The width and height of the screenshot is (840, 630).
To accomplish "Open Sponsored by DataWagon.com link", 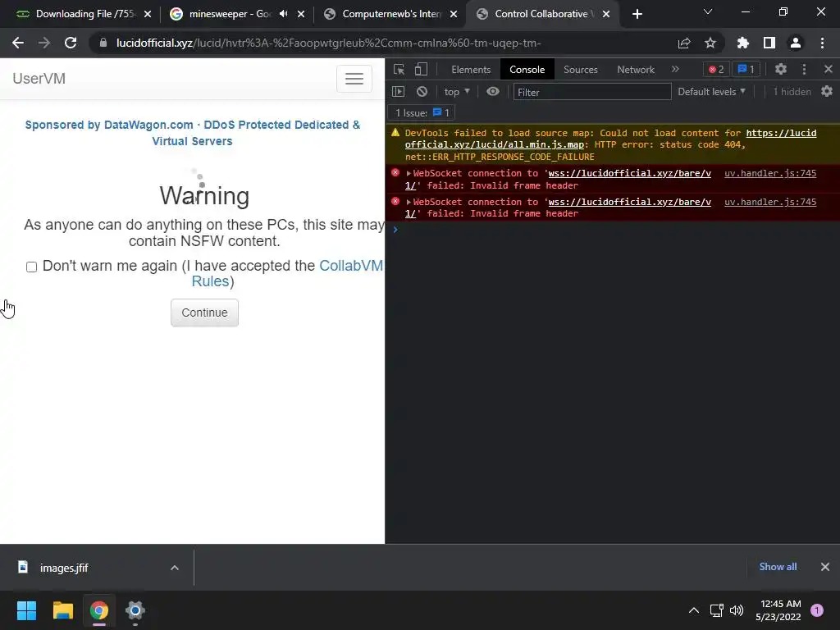I will pos(192,133).
